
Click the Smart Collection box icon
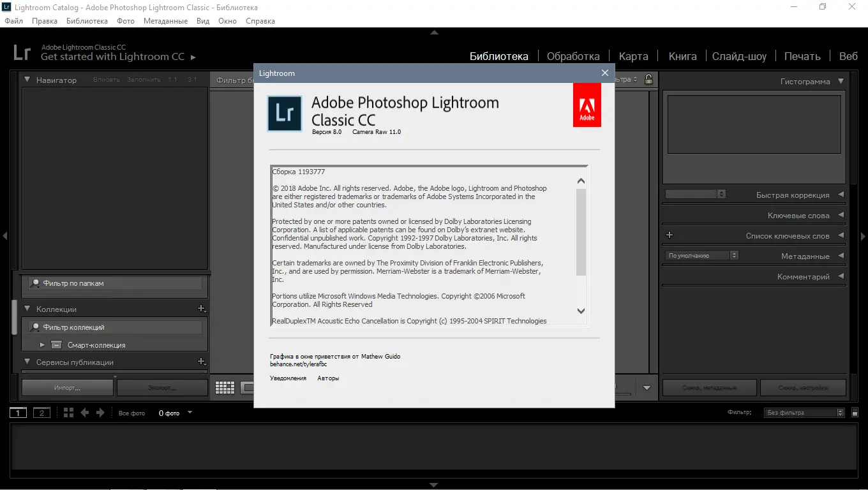56,345
